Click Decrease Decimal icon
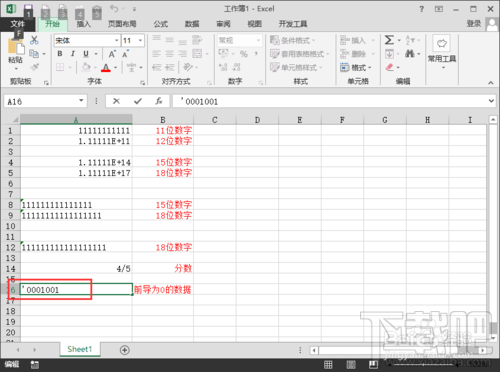This screenshot has width=500, height=372. coord(236,67)
